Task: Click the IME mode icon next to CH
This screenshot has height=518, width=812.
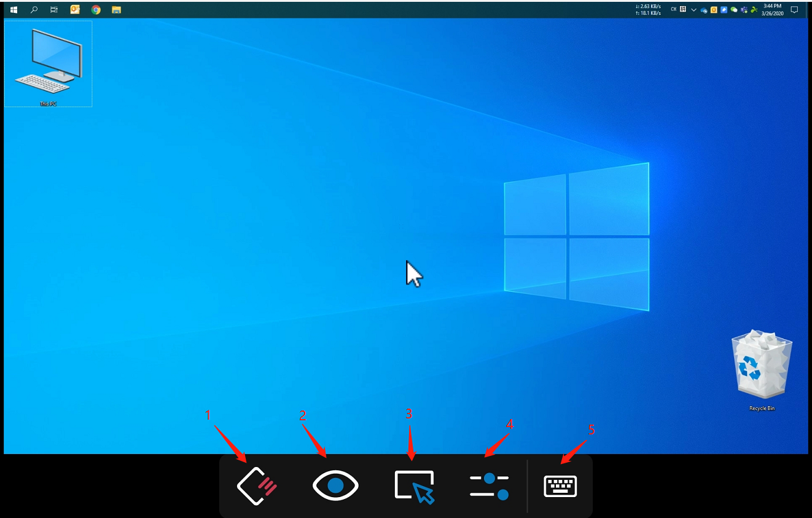Action: point(683,9)
